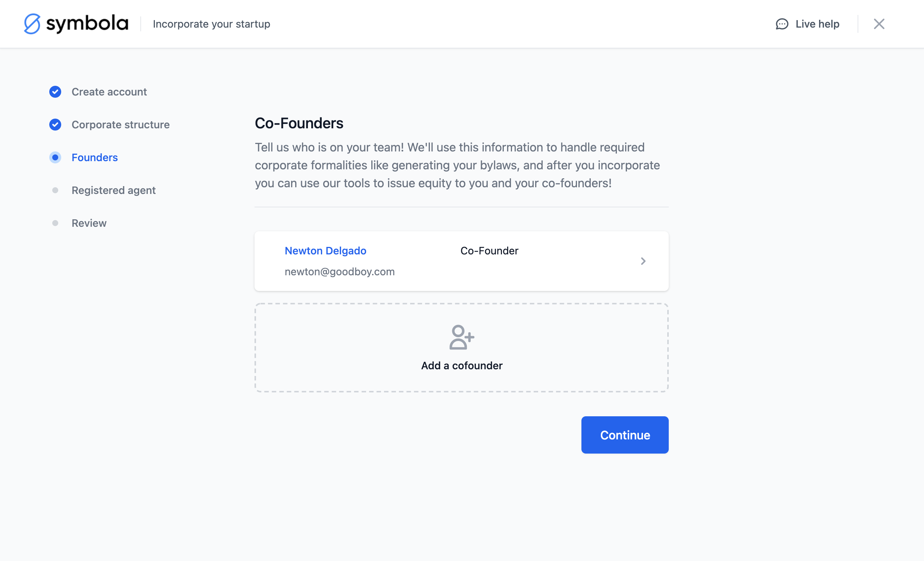924x561 pixels.
Task: Click the Live help chat bubble icon
Action: pos(782,24)
